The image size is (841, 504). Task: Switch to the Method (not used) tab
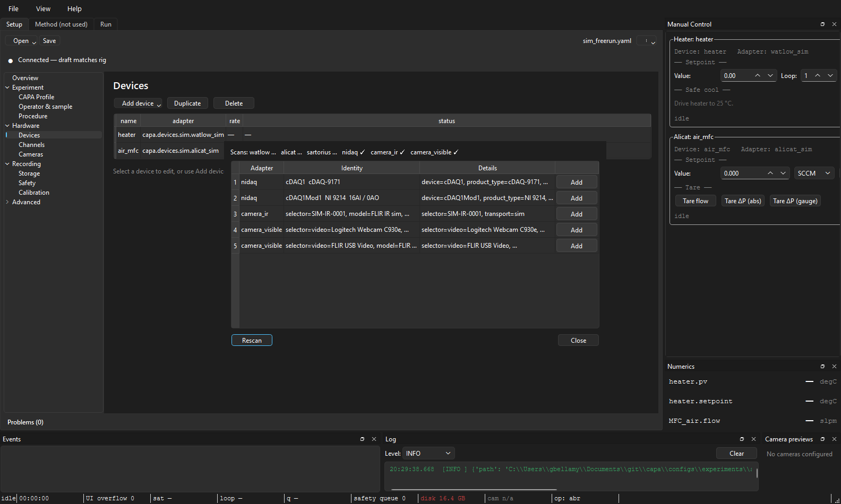tap(61, 24)
